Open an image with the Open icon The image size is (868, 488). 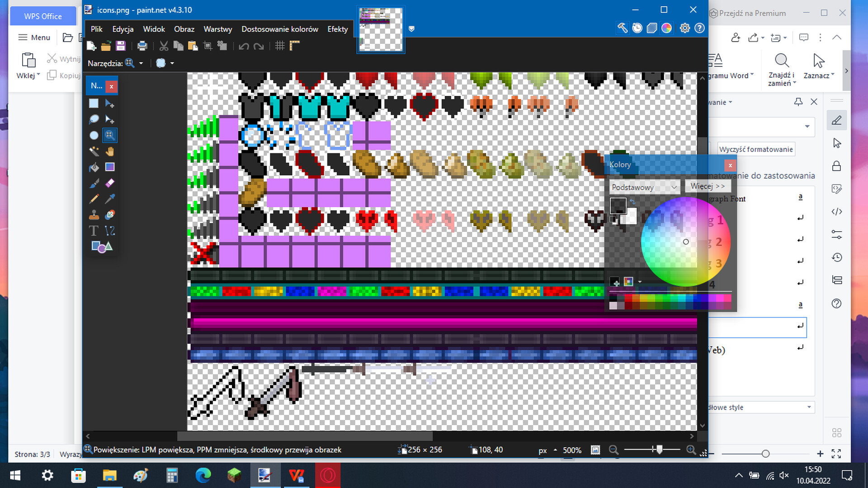coord(106,46)
